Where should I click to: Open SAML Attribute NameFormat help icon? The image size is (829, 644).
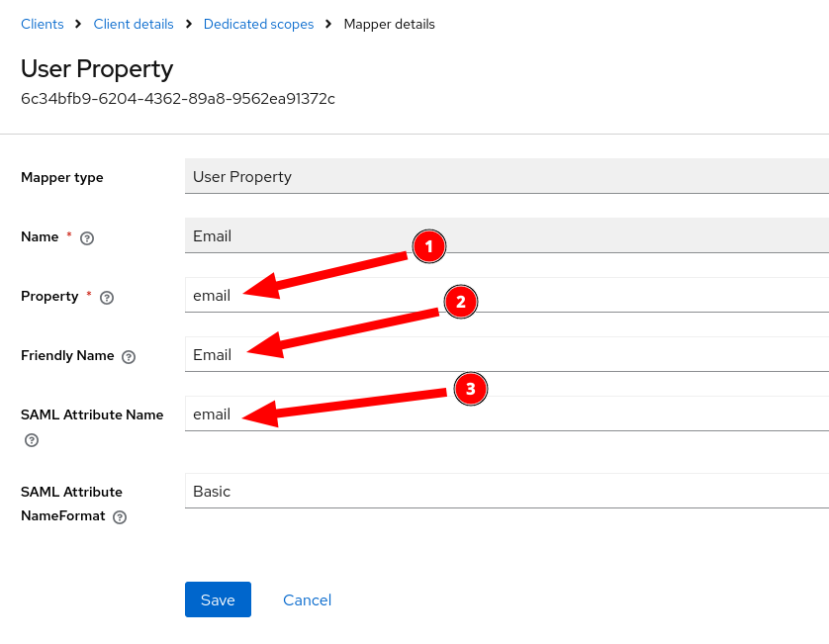120,516
